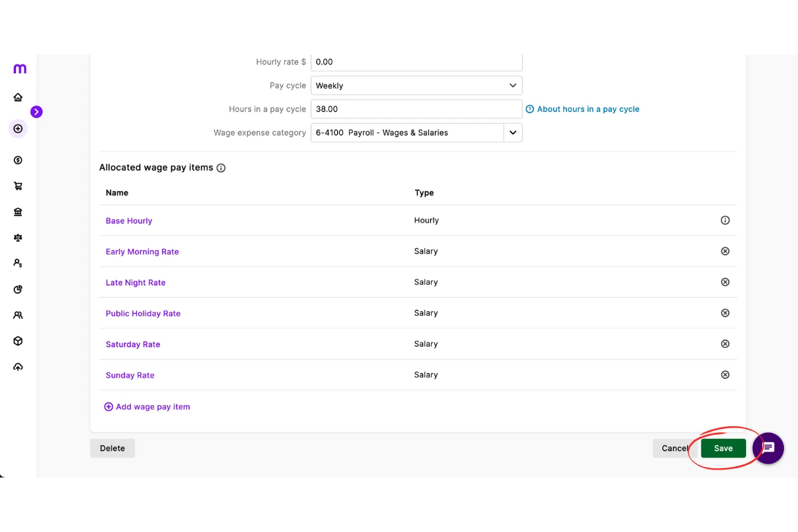Open the Create new plus icon
Screen dimensions: 798x532
coord(18,128)
